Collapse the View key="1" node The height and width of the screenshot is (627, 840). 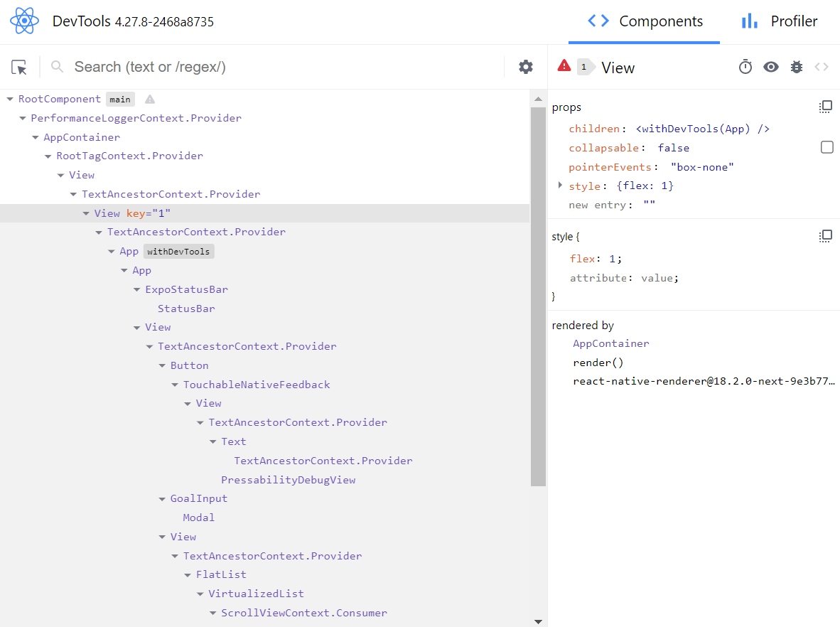point(86,213)
